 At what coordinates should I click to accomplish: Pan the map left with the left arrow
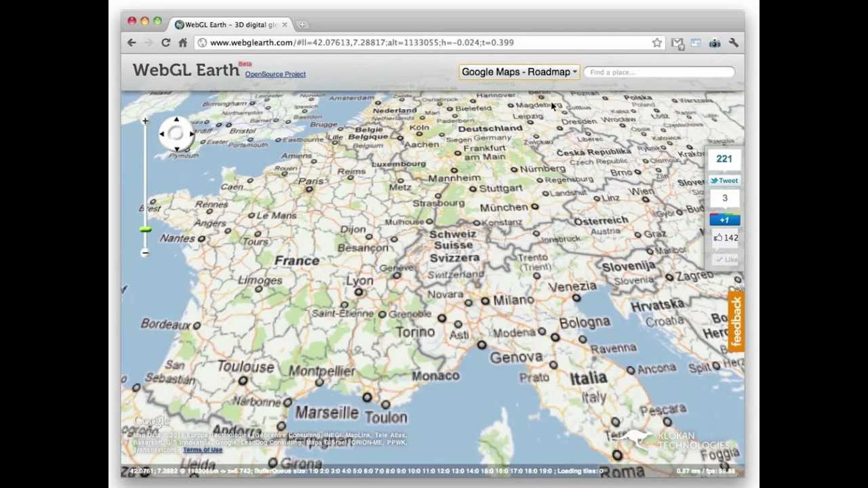163,134
